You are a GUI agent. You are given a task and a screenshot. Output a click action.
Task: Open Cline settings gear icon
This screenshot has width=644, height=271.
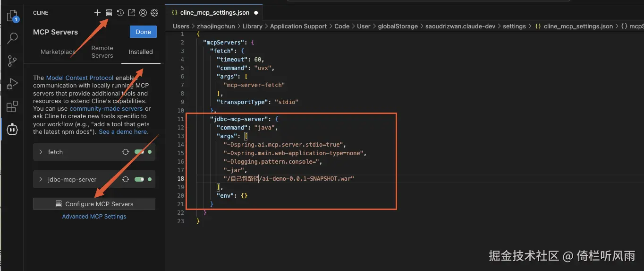tap(154, 13)
